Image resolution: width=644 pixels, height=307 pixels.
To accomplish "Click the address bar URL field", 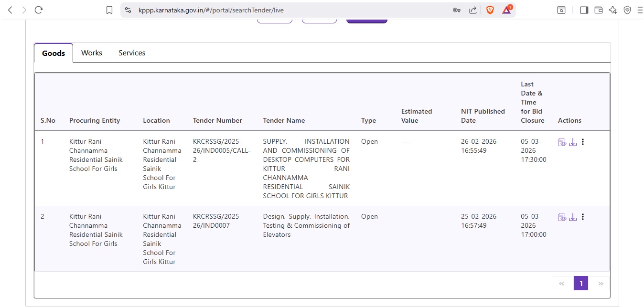I will pyautogui.click(x=287, y=10).
